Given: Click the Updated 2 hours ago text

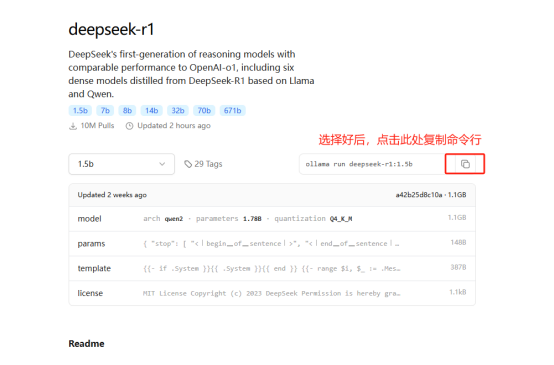Looking at the screenshot, I should (174, 126).
